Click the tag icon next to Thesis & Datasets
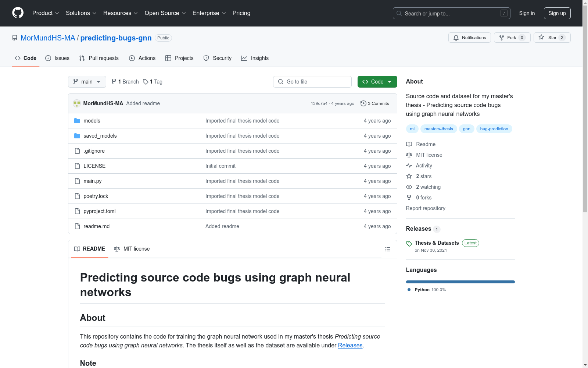The image size is (588, 368). click(409, 244)
